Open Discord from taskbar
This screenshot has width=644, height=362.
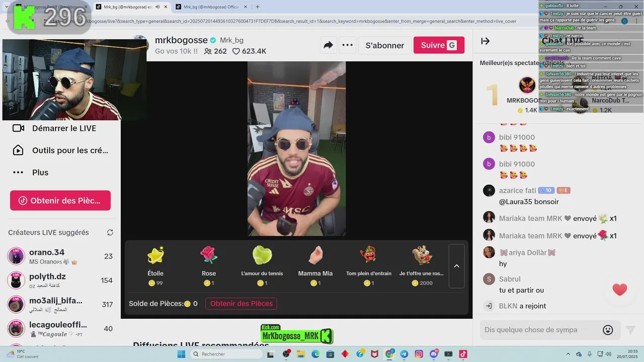434,354
